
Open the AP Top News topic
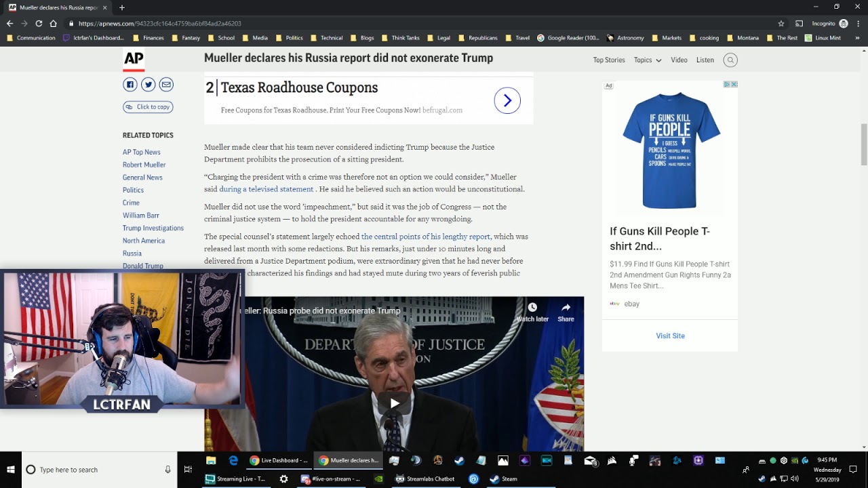pyautogui.click(x=142, y=152)
